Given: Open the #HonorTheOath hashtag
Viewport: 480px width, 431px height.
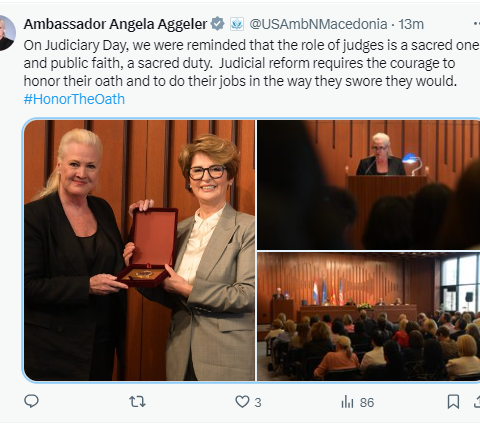Looking at the screenshot, I should (x=74, y=99).
